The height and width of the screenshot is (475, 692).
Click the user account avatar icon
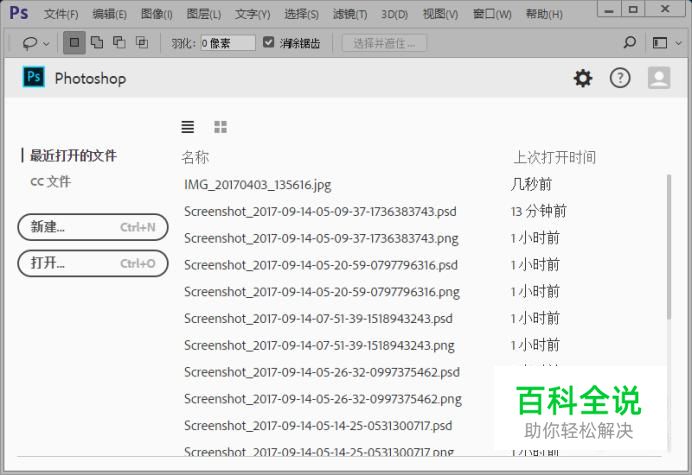pos(659,78)
